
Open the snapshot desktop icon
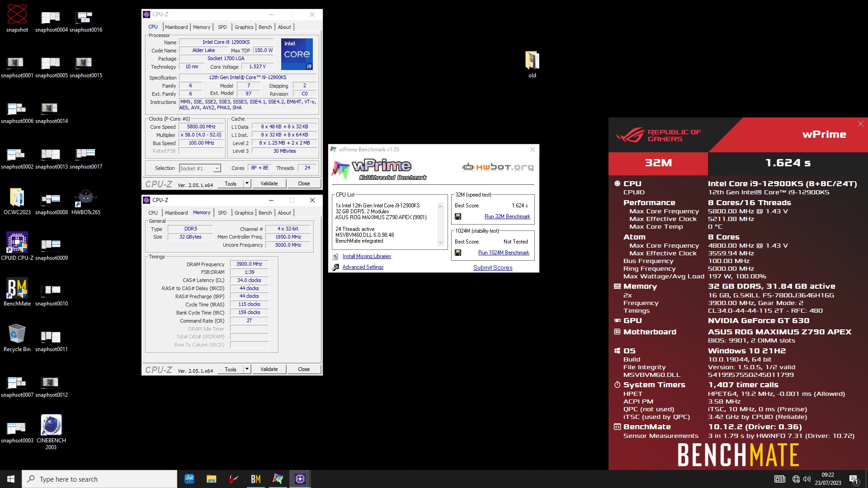click(17, 19)
